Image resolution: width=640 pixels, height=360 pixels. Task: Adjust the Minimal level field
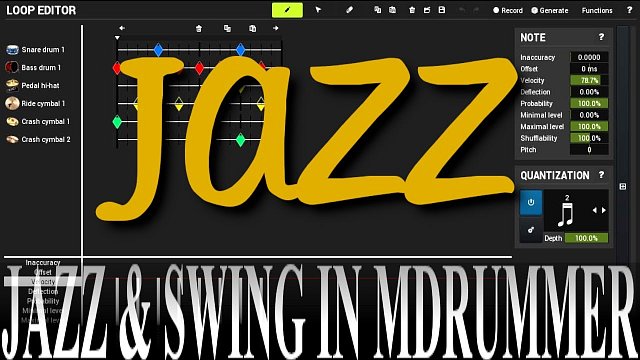[x=589, y=115]
